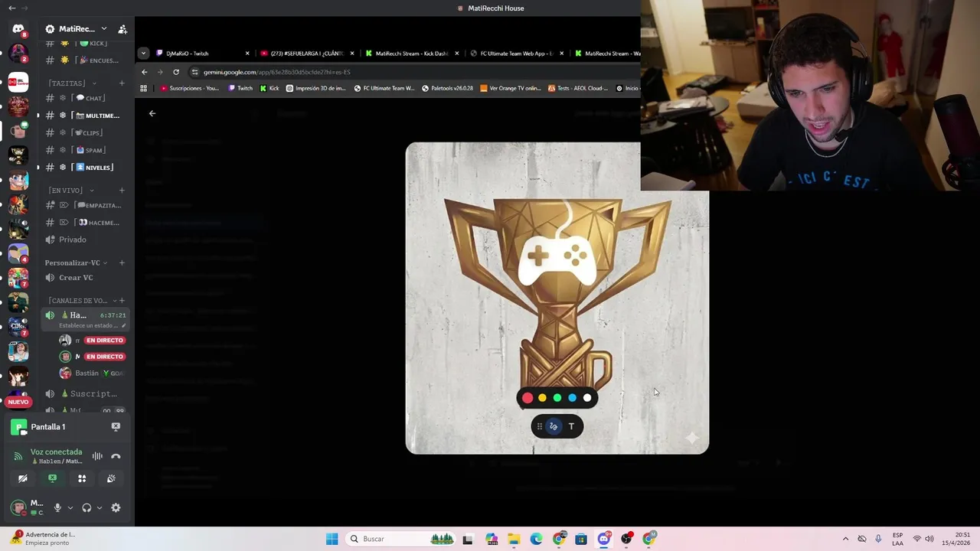Select the yellow color swatch
Viewport: 980px width, 551px height.
click(542, 398)
